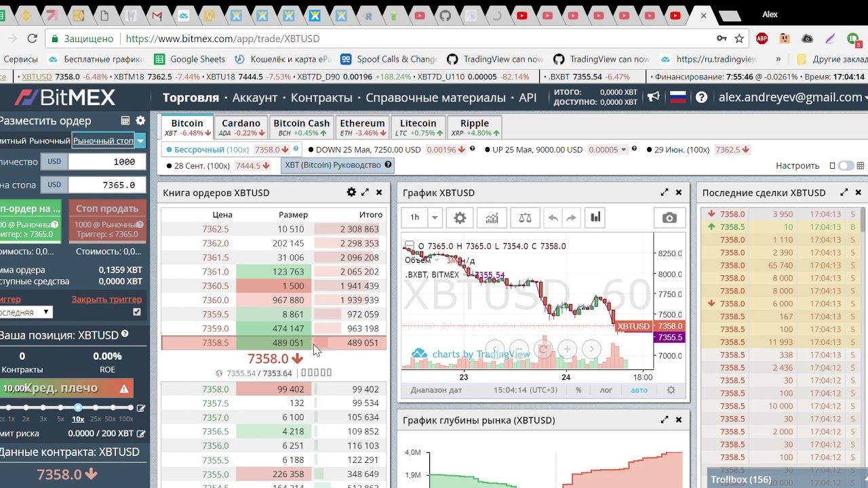Set leverage slider to 25x mark
868x488 pixels.
point(96,407)
